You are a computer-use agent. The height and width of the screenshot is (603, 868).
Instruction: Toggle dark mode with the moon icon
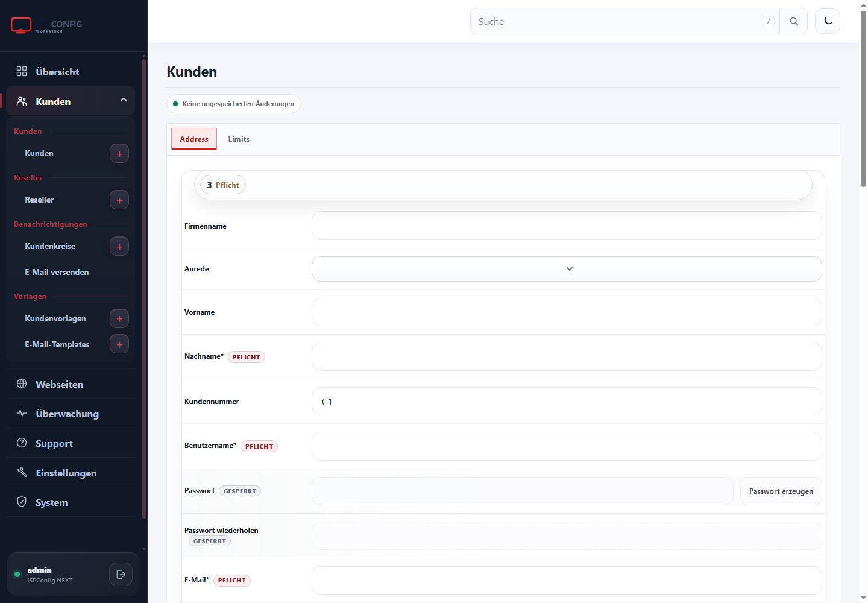[x=828, y=21]
